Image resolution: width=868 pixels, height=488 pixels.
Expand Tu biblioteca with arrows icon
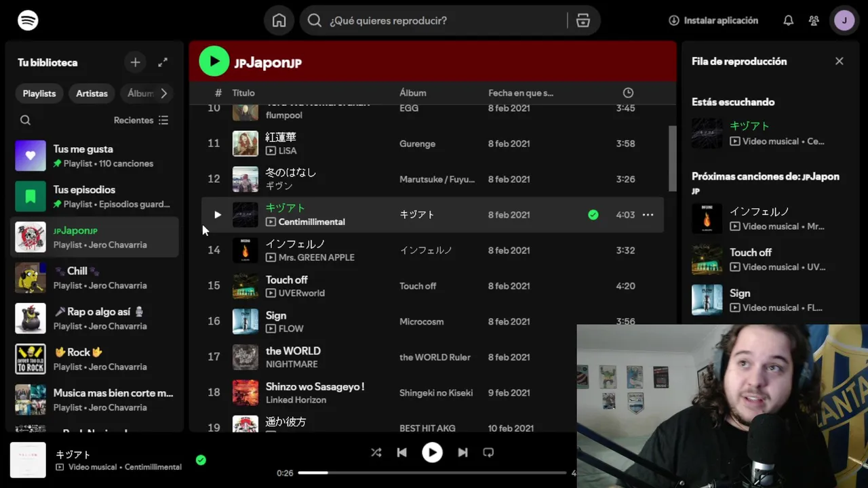pos(163,62)
